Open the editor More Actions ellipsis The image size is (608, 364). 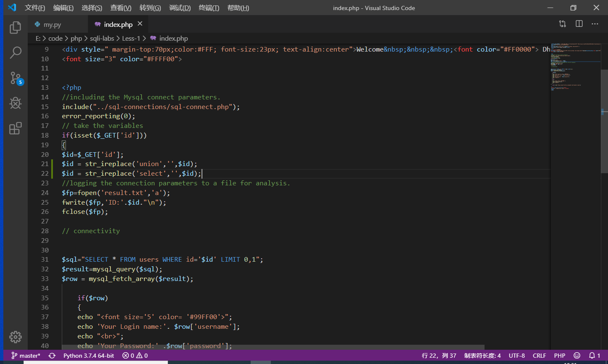(595, 24)
